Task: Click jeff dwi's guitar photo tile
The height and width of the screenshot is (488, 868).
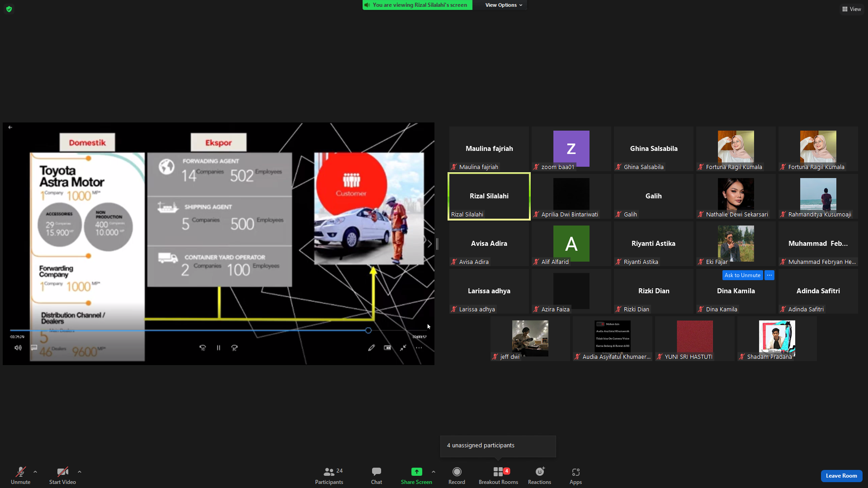Action: 530,338
